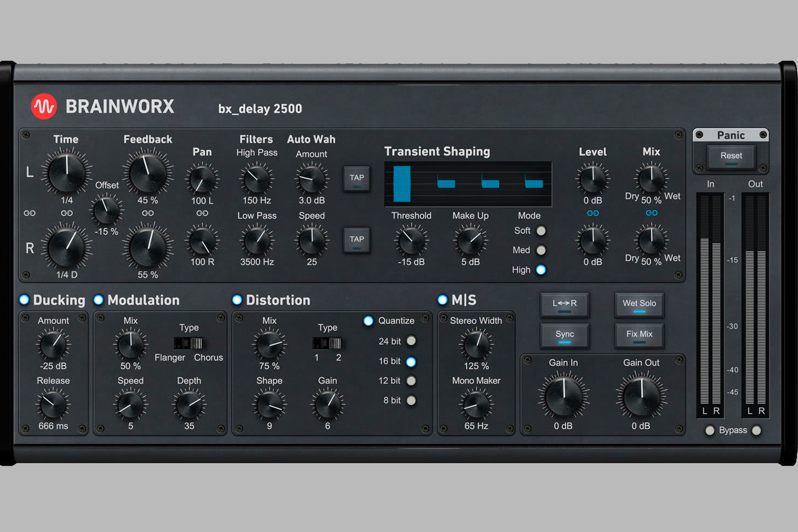Click the Fix Mix button
Viewport: 798px width, 532px height.
click(639, 335)
